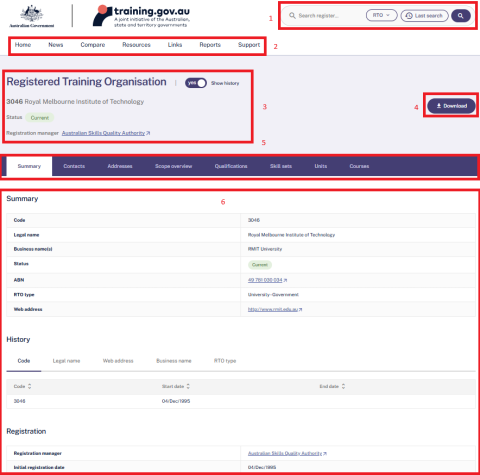This screenshot has width=480, height=475.
Task: Switch to the Contacts tab
Action: click(x=74, y=166)
